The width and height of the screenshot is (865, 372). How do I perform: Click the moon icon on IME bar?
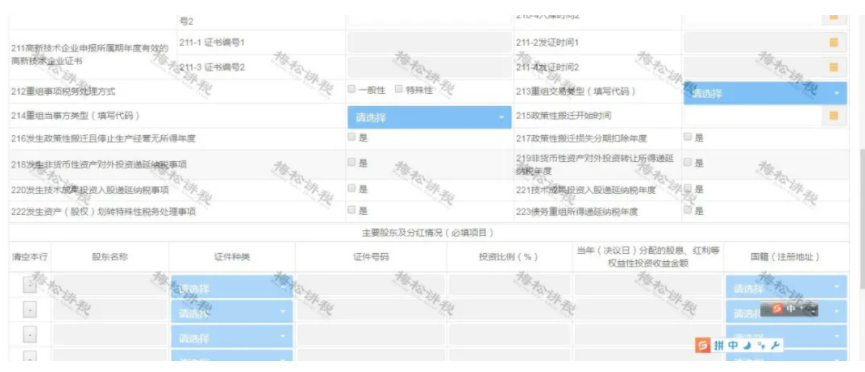click(747, 346)
